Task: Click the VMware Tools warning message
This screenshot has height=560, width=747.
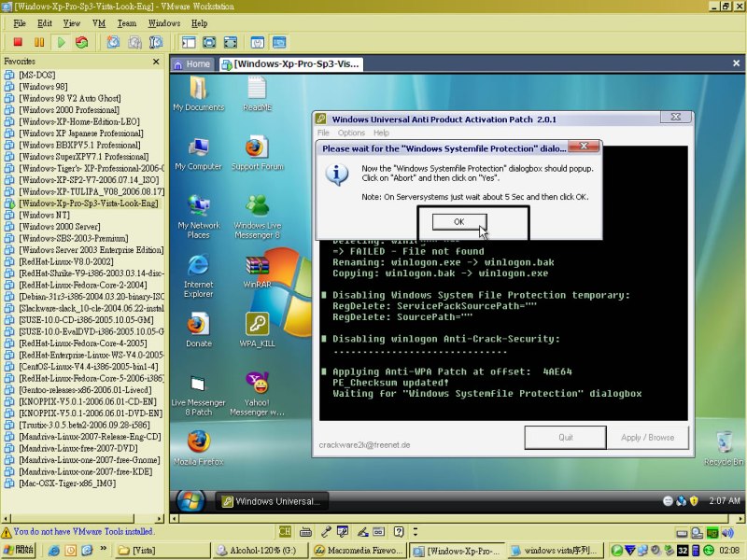Action: coord(84,531)
